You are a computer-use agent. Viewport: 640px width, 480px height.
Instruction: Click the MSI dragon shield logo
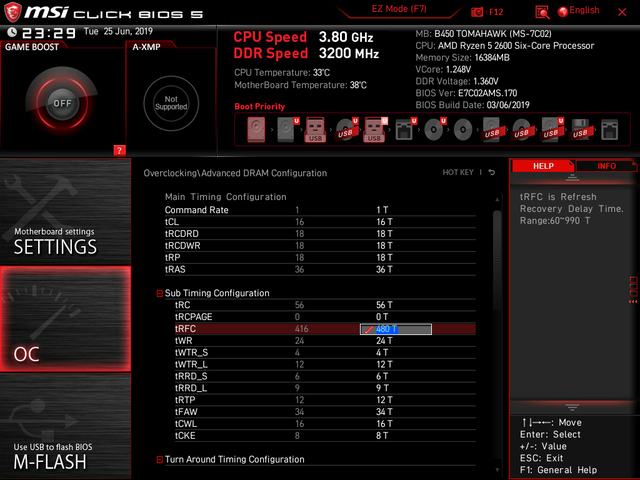[12, 12]
